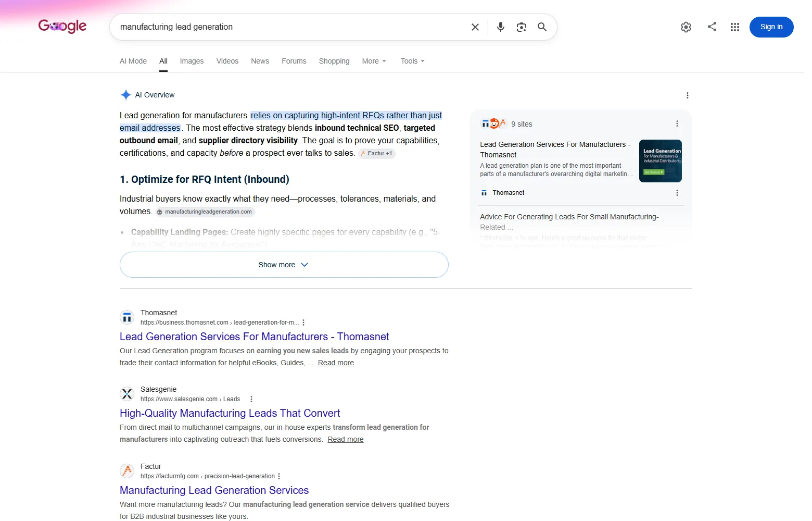Click Read more in Thomasnet snippet
Viewport: 812px width, 521px height.
336,363
